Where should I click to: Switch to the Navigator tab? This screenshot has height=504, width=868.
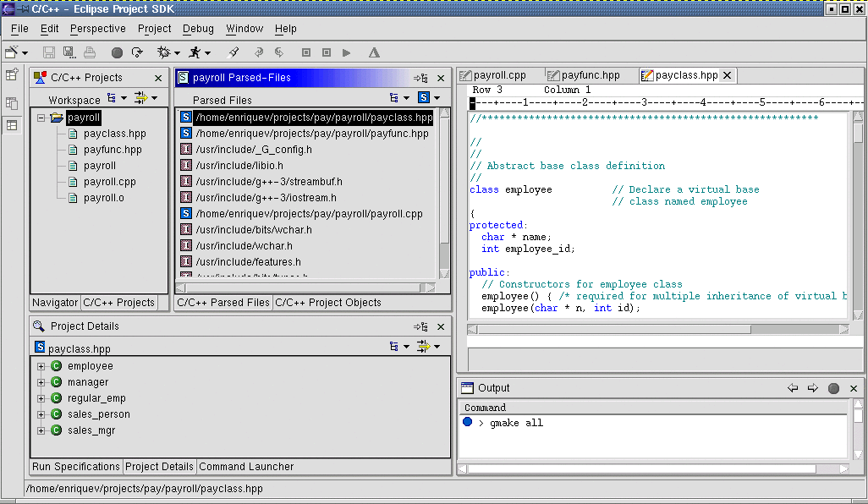tap(55, 303)
